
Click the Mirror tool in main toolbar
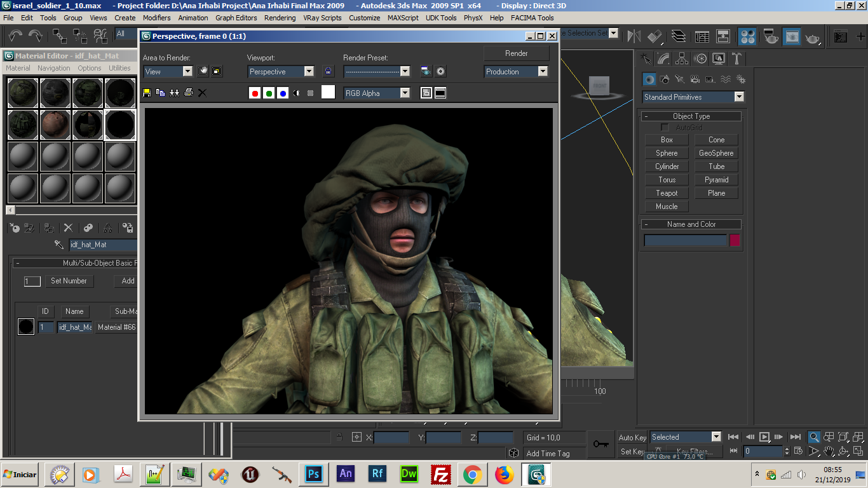[x=634, y=36]
